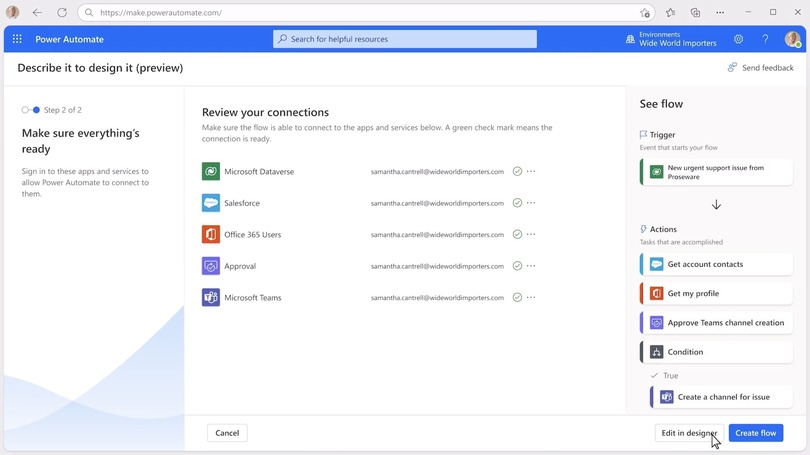Screen dimensions: 810x455
Task: Open the user account avatar in header
Action: pyautogui.click(x=792, y=39)
